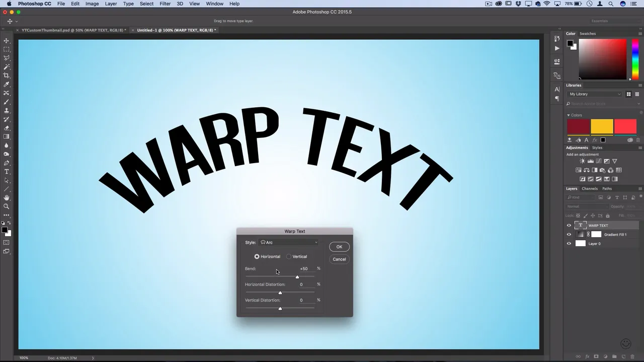Hide the WARP TEXT layer

(569, 226)
